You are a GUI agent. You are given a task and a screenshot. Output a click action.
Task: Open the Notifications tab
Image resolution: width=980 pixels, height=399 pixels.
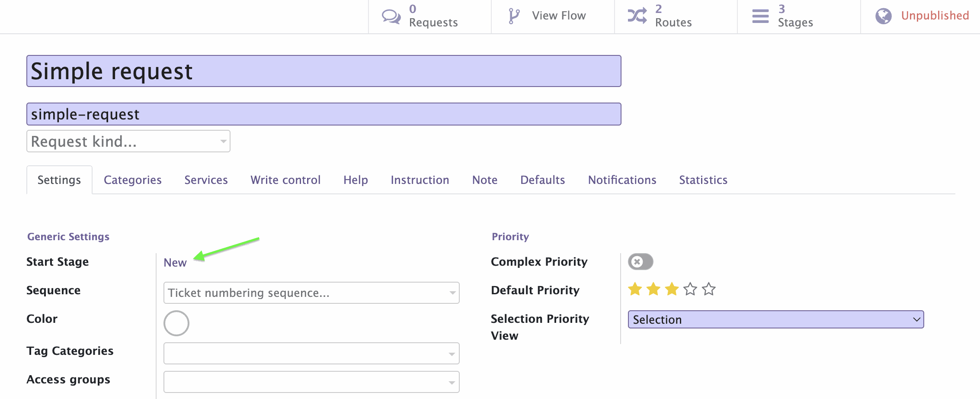click(x=622, y=180)
